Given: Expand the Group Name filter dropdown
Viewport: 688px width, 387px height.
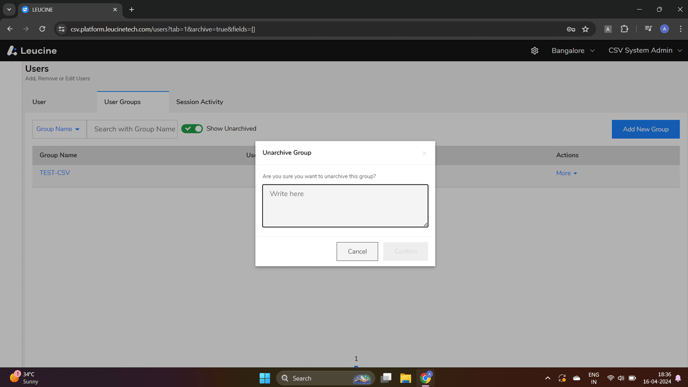Looking at the screenshot, I should tap(59, 129).
